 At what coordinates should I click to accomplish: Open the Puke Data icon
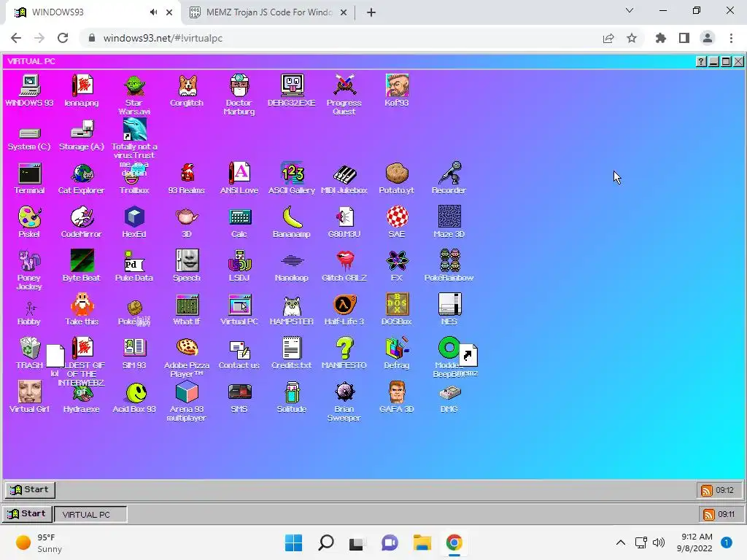pyautogui.click(x=134, y=260)
